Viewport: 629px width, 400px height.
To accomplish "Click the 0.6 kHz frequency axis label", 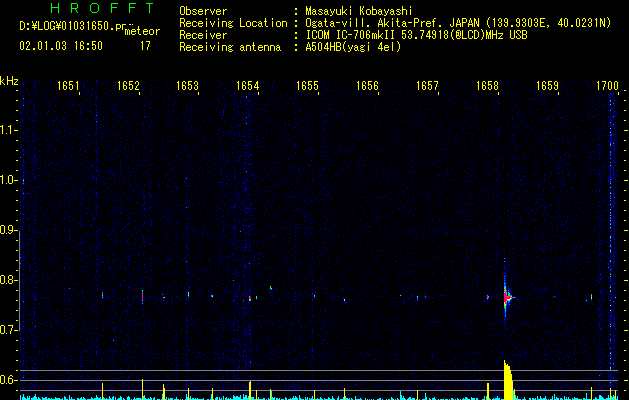I will tap(8, 380).
